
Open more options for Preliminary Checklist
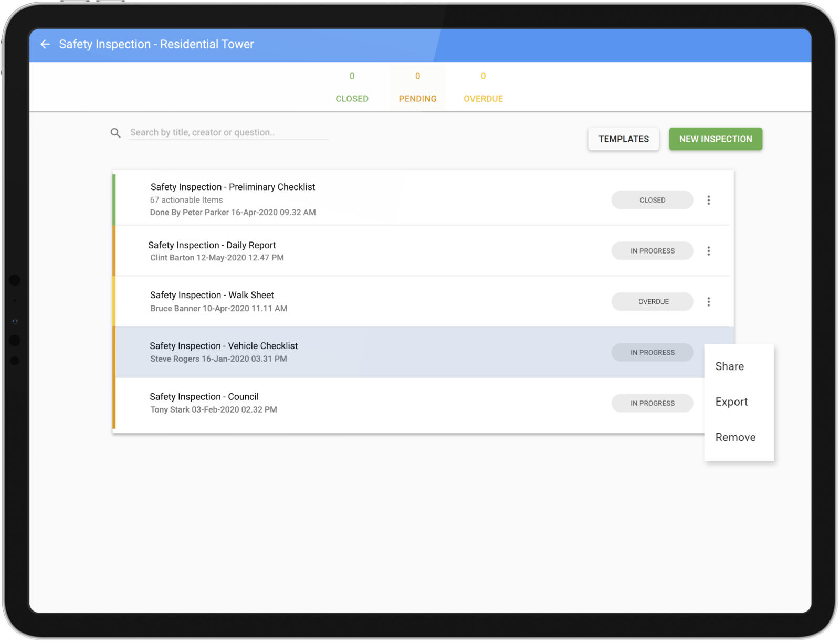point(708,200)
